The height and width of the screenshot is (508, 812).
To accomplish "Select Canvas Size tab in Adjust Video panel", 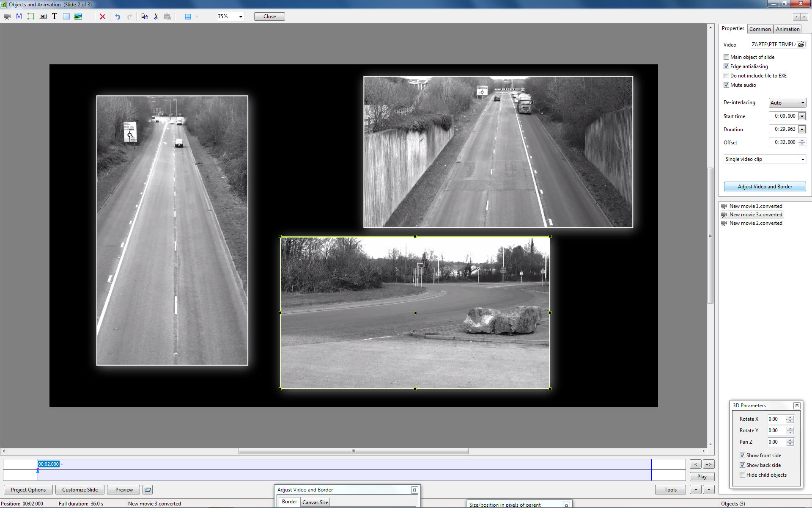I will [315, 502].
